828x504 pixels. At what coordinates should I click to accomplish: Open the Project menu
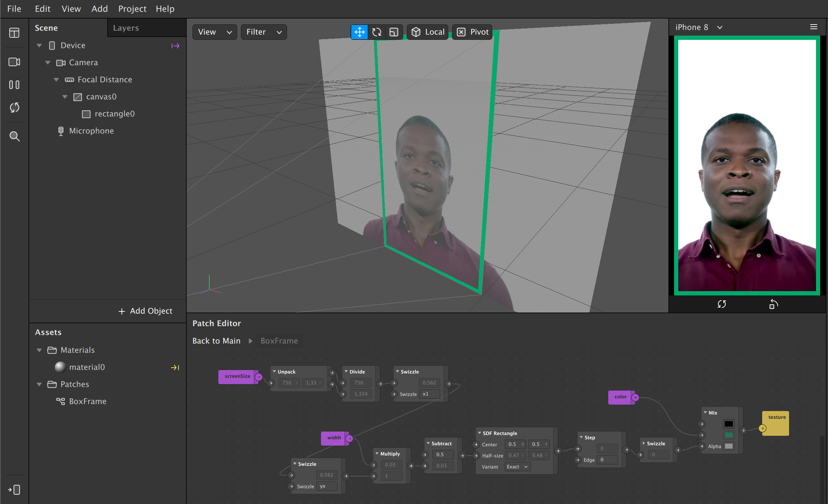(132, 9)
